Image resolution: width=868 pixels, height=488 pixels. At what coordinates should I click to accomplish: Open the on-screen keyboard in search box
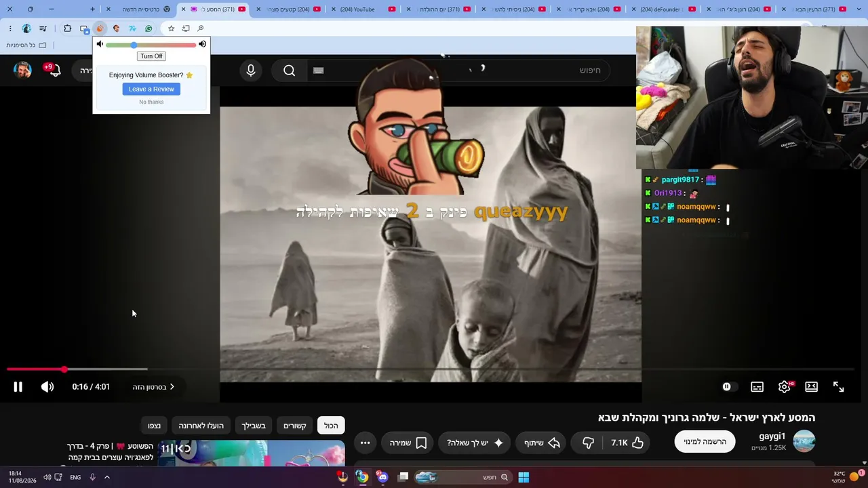[319, 70]
